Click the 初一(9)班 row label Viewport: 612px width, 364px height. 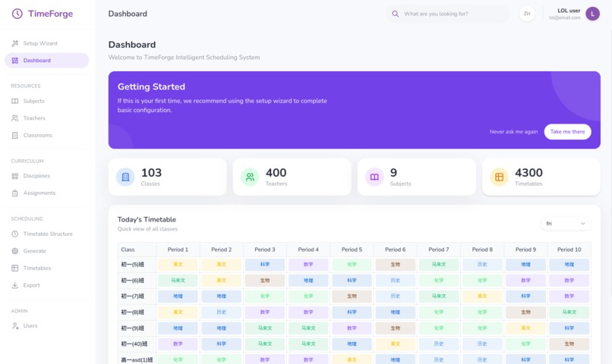click(x=132, y=328)
